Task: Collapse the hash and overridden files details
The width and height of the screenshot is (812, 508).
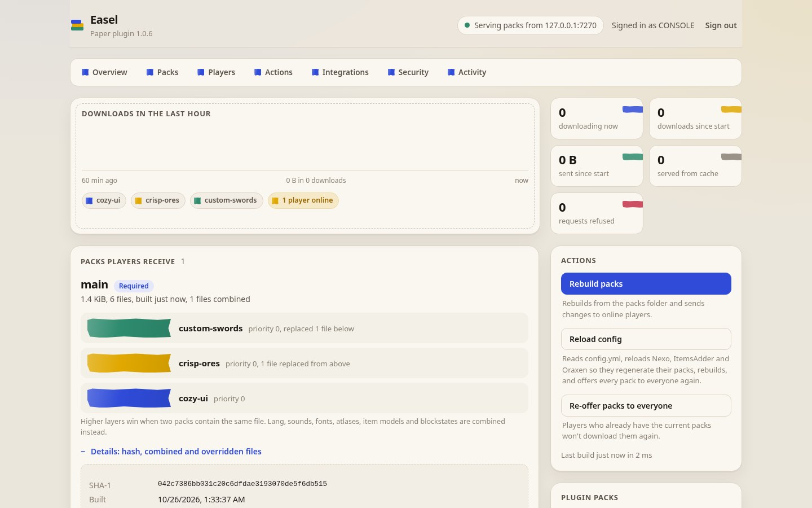Action: click(x=171, y=452)
